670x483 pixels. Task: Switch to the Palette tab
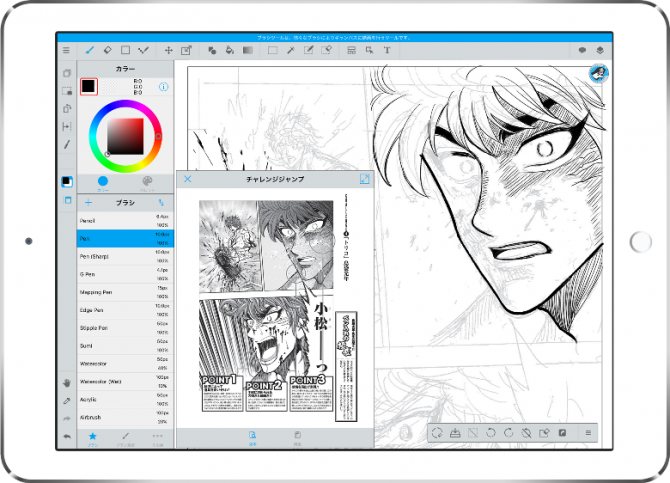147,184
